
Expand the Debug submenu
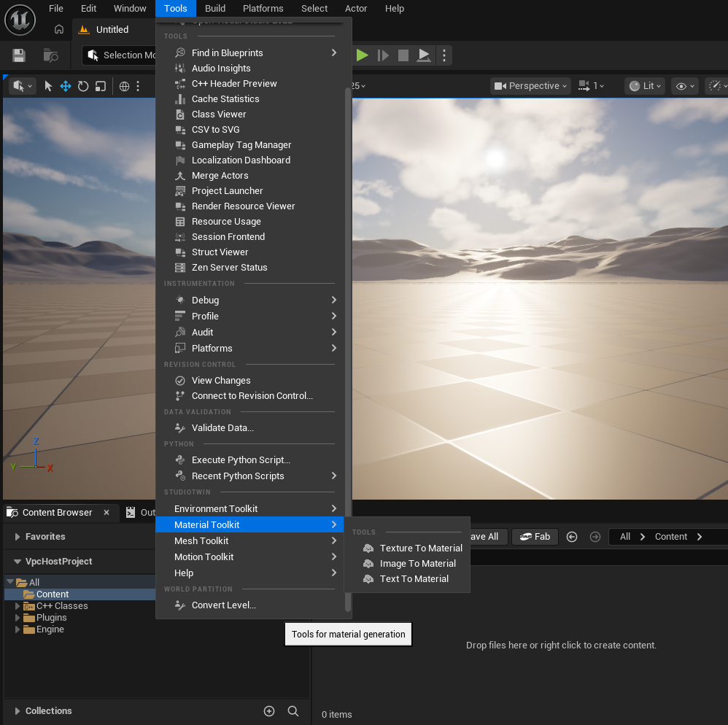254,301
